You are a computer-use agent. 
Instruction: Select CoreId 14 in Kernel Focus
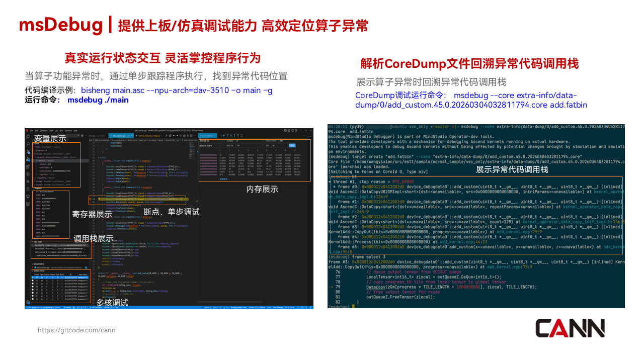pyautogui.click(x=60, y=286)
